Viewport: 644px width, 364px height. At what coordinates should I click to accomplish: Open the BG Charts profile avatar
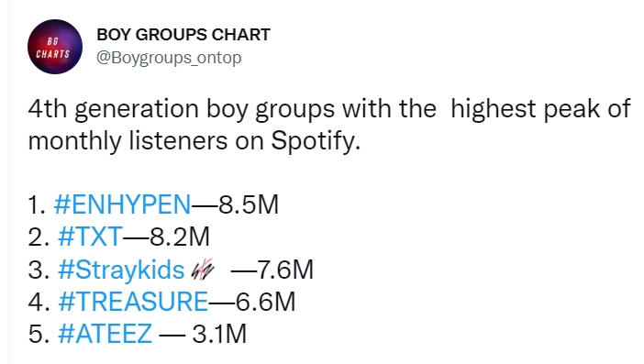55,47
